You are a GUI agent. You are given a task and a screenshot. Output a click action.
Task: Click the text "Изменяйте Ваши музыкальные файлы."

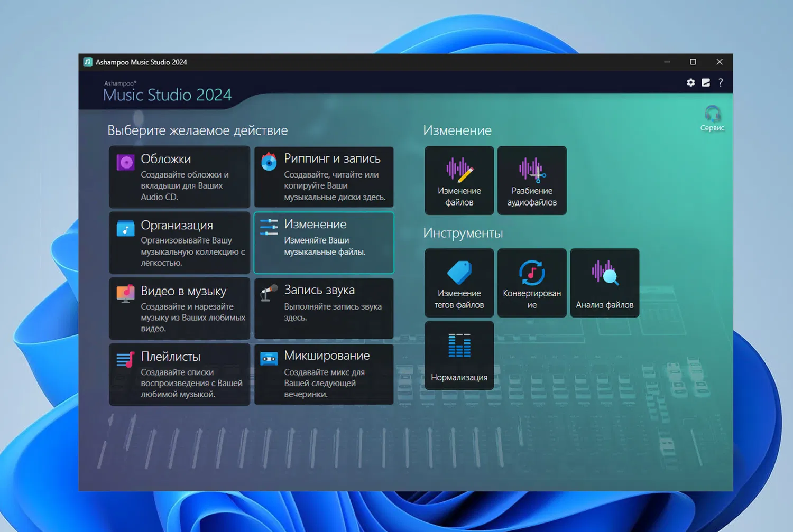[x=325, y=246]
